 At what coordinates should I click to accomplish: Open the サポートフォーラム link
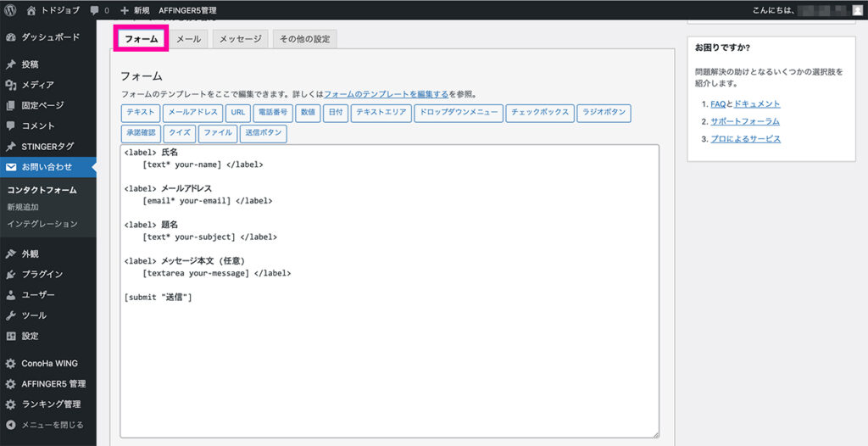[x=745, y=121]
